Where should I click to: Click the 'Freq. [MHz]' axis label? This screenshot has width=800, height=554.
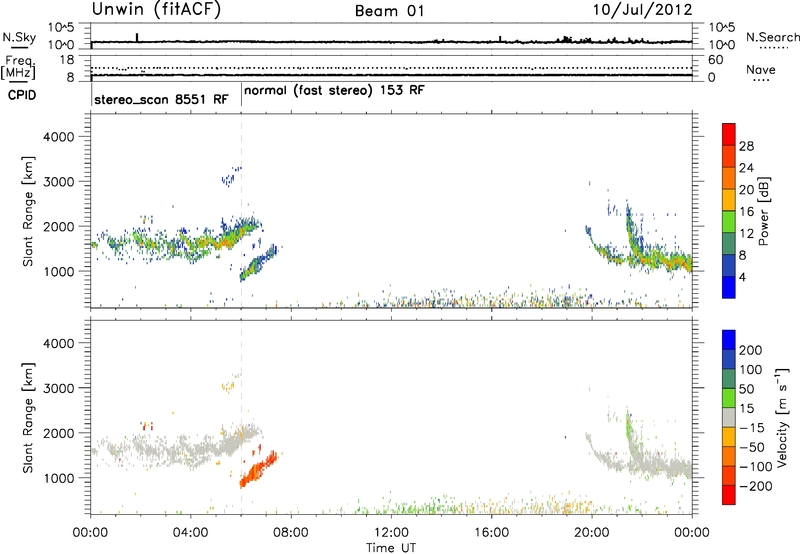(x=18, y=67)
